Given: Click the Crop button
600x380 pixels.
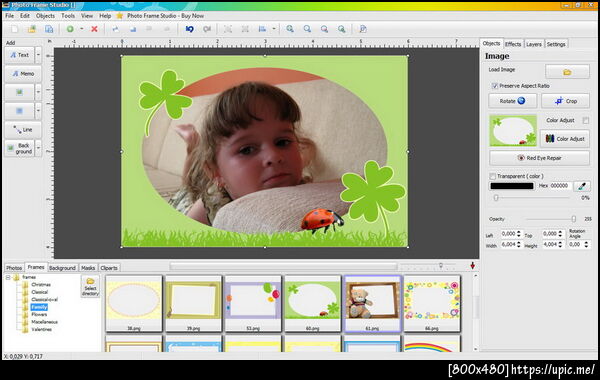Looking at the screenshot, I should (565, 101).
